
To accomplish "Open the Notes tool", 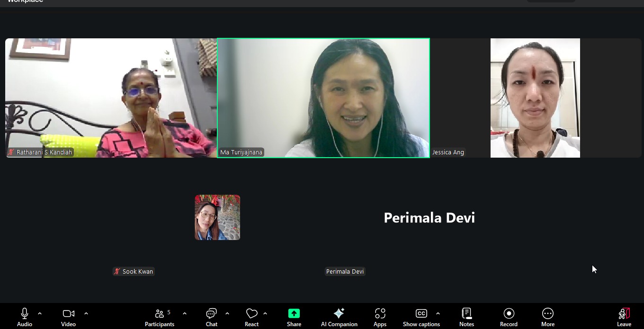I will 466,314.
